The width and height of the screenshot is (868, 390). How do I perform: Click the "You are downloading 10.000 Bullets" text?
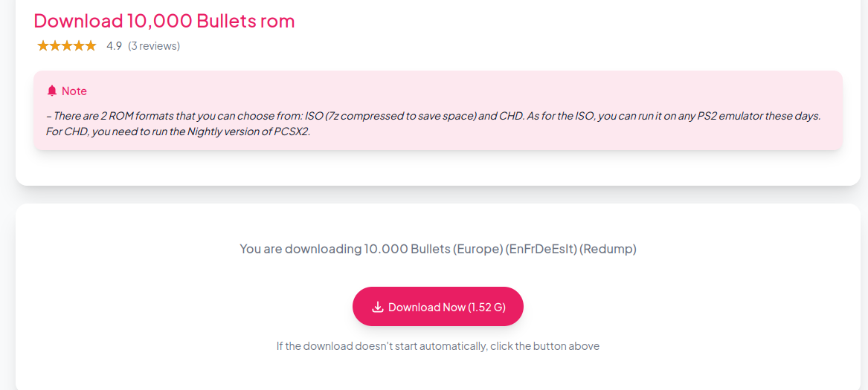click(345, 249)
